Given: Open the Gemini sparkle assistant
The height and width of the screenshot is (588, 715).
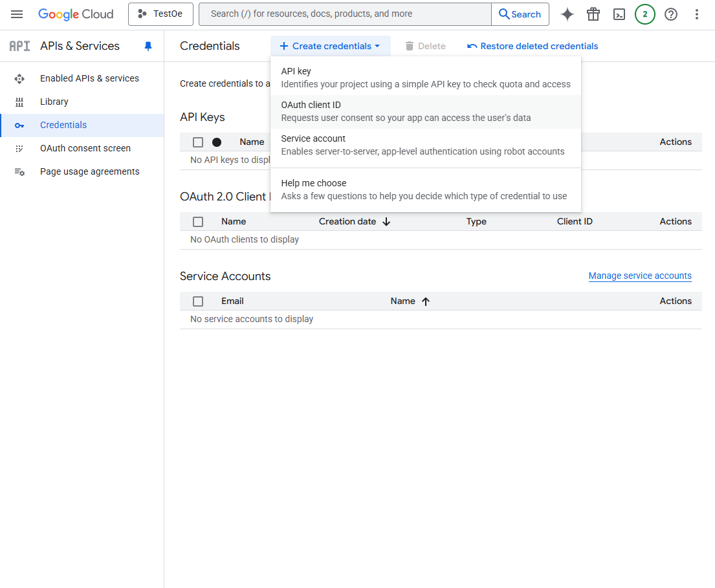Looking at the screenshot, I should (x=567, y=14).
